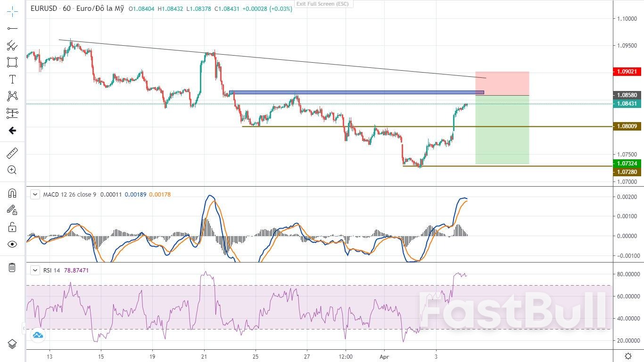Click the 1.07280 horizontal line price label
The image size is (644, 362).
(627, 172)
